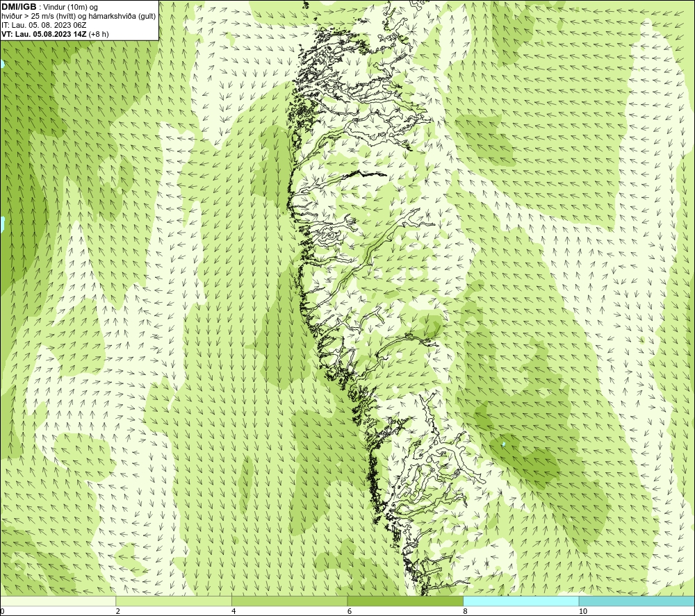Click the 8–10 m/s light cyan legend swatch

click(521, 601)
